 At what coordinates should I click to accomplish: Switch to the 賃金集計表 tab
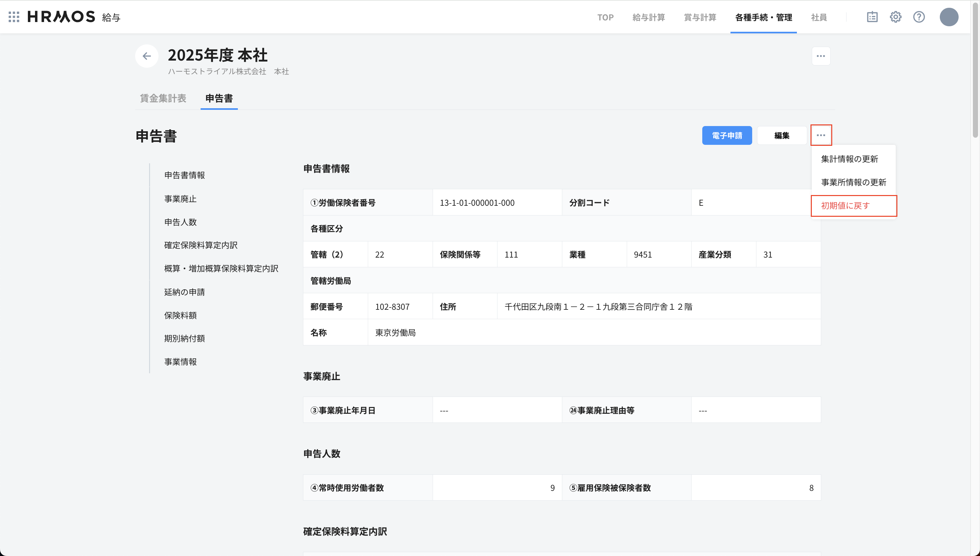(x=163, y=98)
